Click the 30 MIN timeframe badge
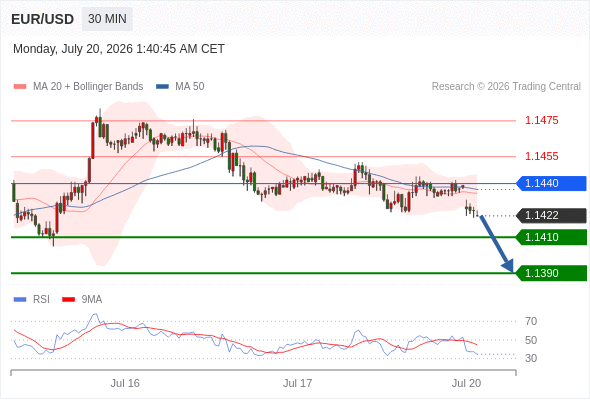Screen dimensions: 590x400 tap(107, 19)
